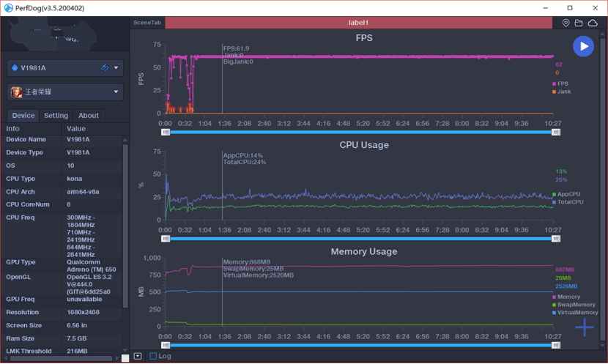Viewport: 608px width, 364px height.
Task: Click the 887MB current memory value
Action: point(565,270)
